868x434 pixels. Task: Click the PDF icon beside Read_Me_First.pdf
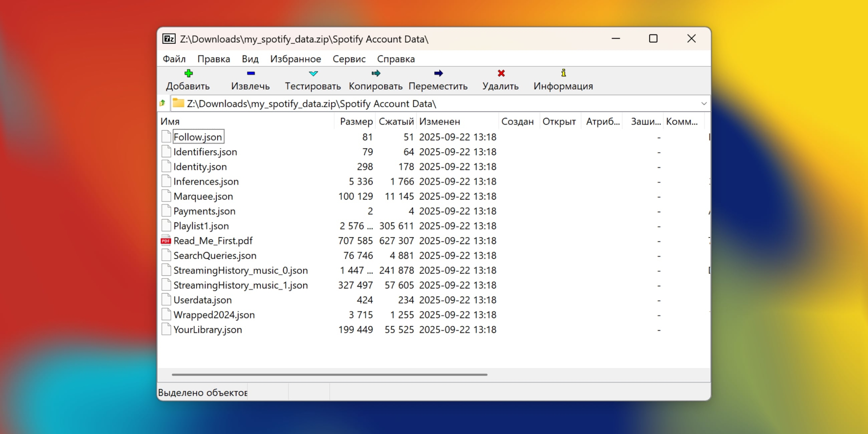(x=166, y=241)
